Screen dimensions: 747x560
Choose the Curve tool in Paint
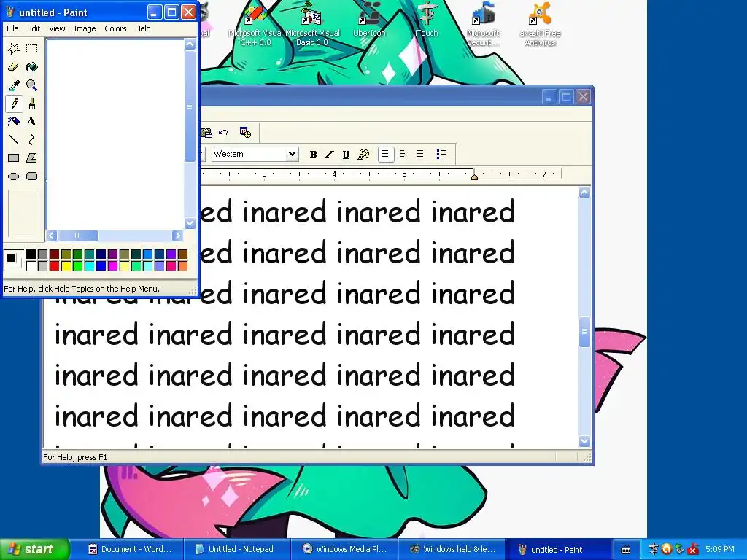(x=32, y=139)
